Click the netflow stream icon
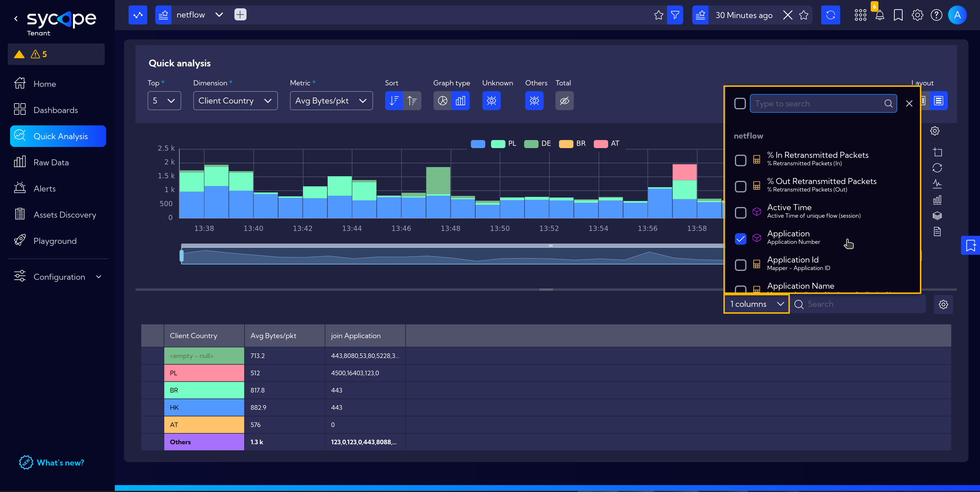Viewport: 980px width, 492px height. point(163,15)
